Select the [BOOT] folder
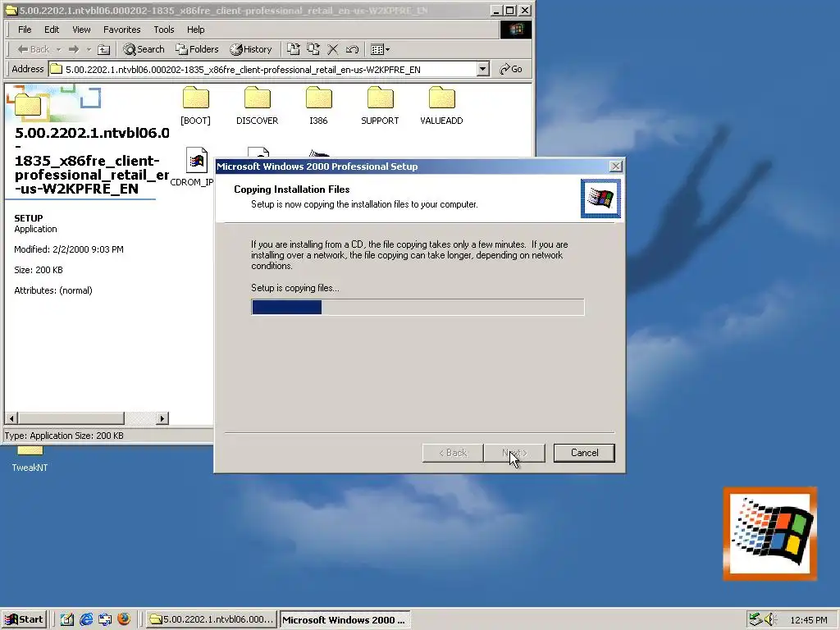 (195, 106)
